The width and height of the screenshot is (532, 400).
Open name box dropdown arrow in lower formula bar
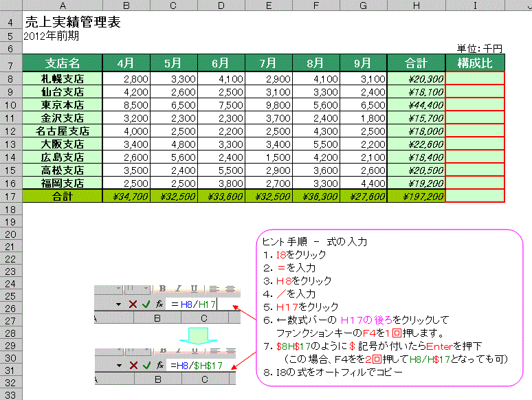[118, 364]
